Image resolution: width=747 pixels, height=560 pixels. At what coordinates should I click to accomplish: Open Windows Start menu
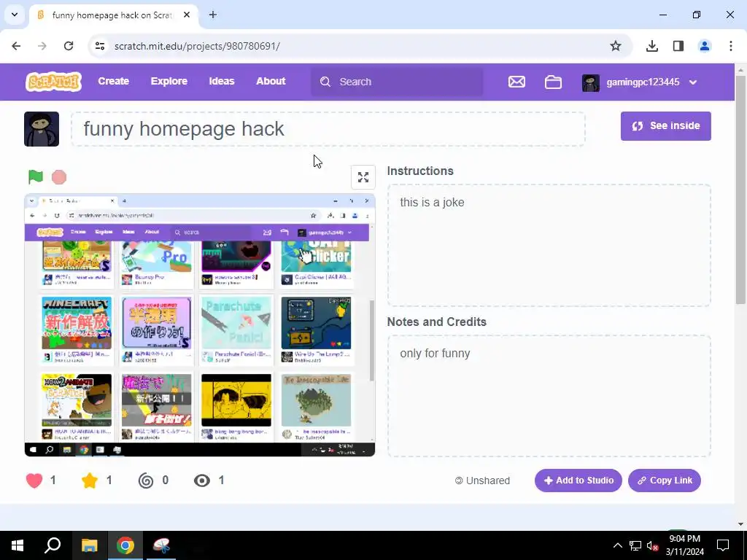point(18,545)
